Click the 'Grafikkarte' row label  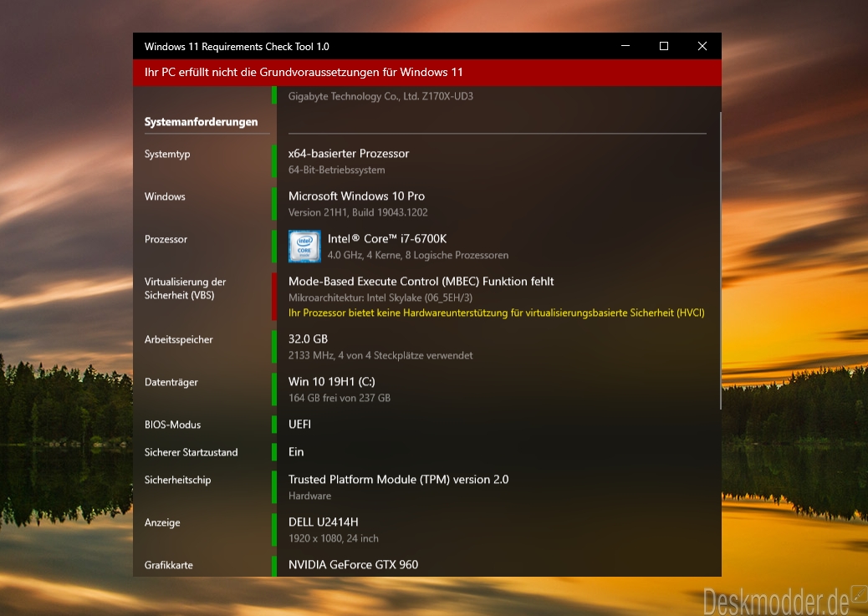(169, 565)
